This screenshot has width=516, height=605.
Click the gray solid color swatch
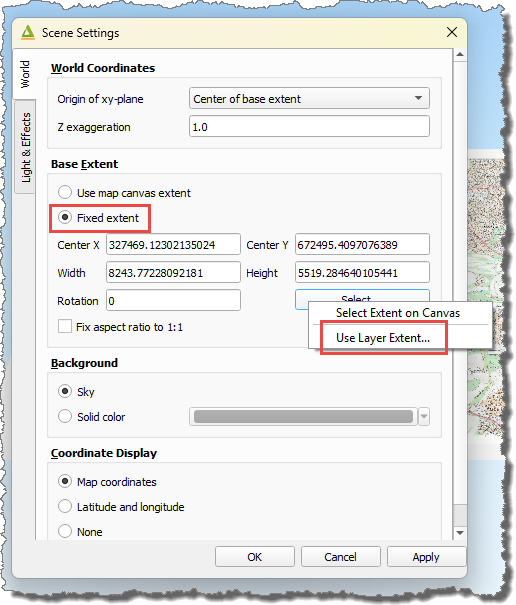click(x=303, y=417)
